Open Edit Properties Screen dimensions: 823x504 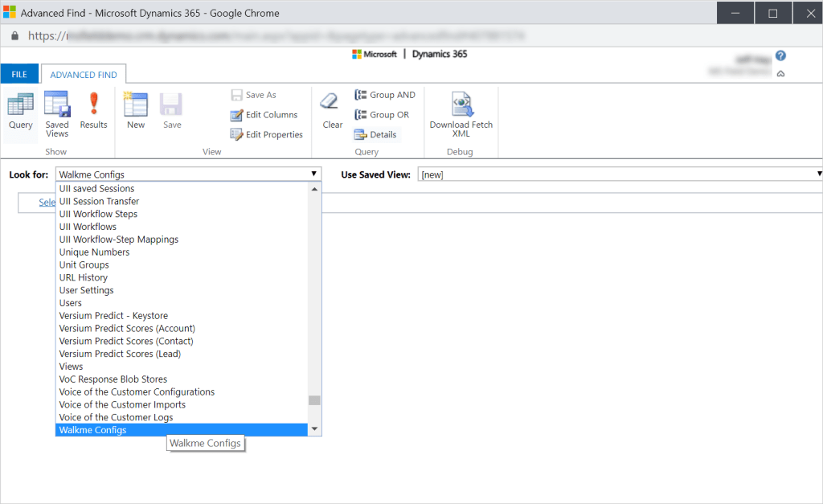267,135
